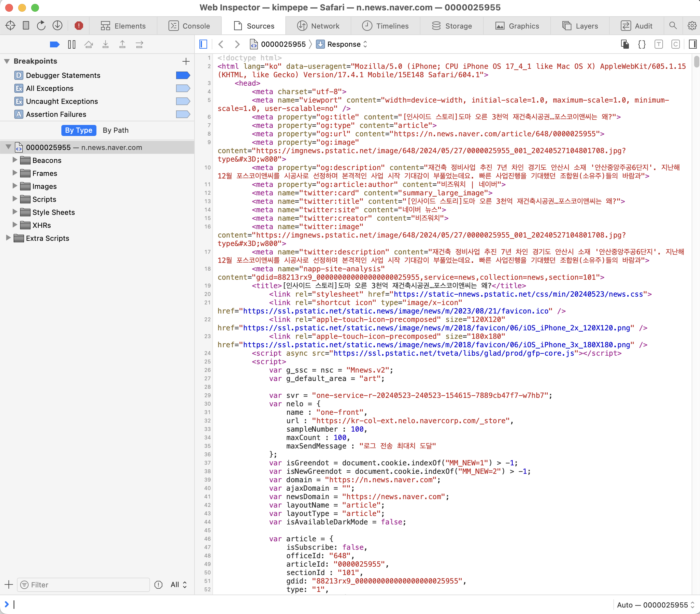Click the element selection crosshair icon

pos(10,26)
